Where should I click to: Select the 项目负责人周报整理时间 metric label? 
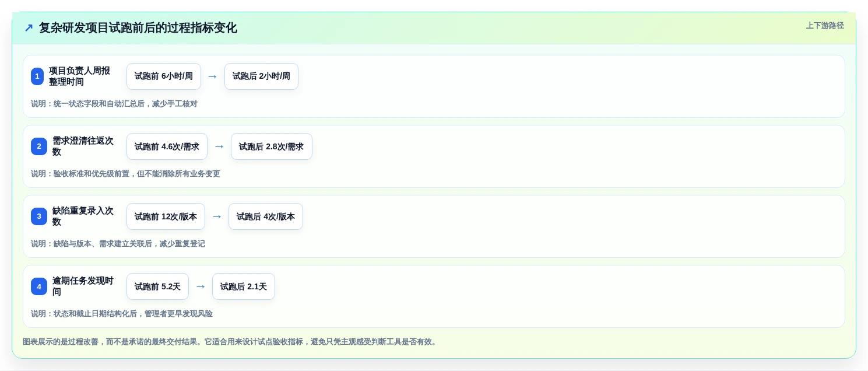[x=80, y=76]
